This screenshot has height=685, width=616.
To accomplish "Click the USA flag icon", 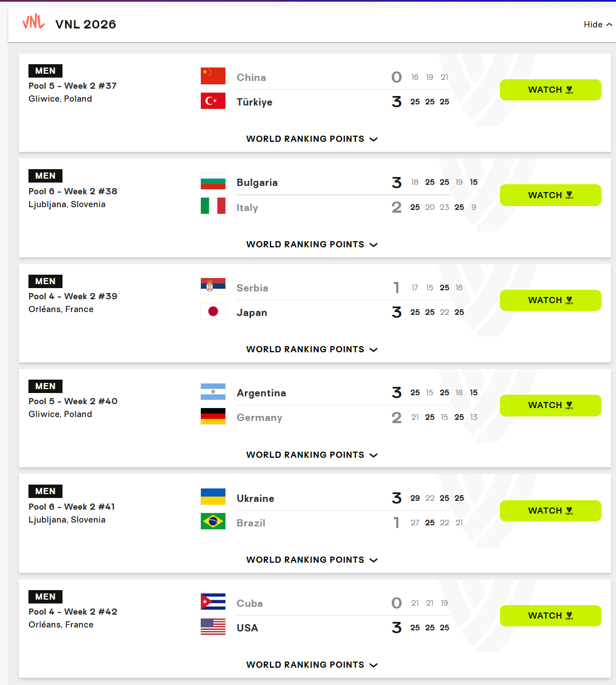I will [213, 627].
